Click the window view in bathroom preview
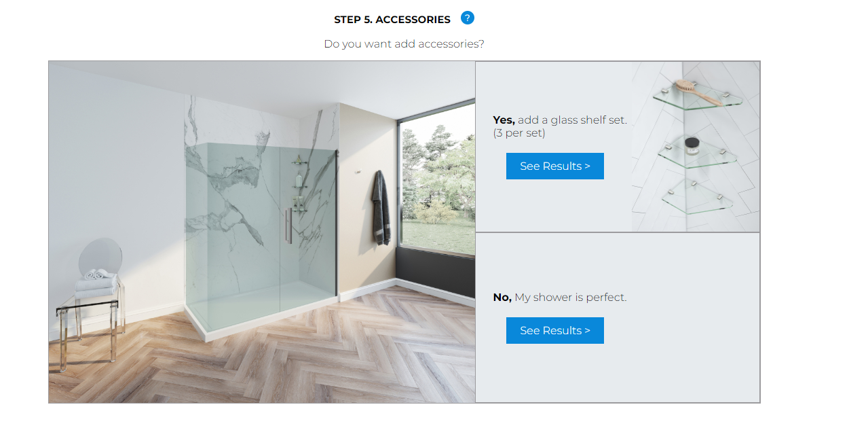 coord(436,185)
